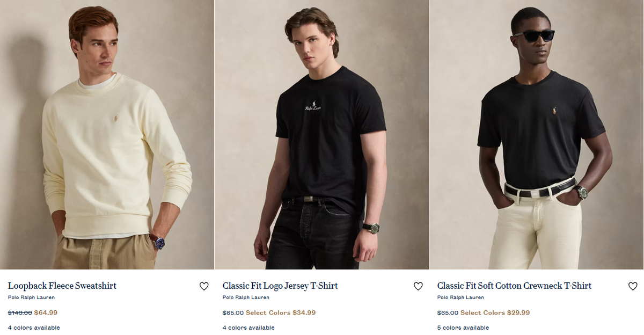Click Select Colors $29.99 price text
This screenshot has width=644, height=335.
pos(495,312)
